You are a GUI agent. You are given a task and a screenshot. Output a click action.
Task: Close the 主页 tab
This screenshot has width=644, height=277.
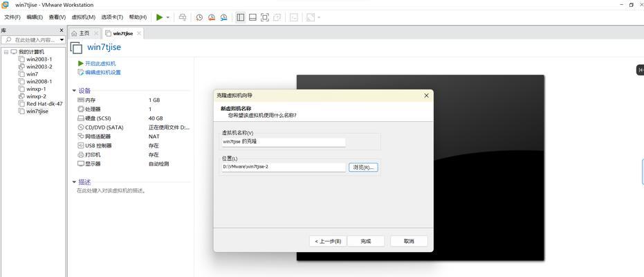(96, 33)
